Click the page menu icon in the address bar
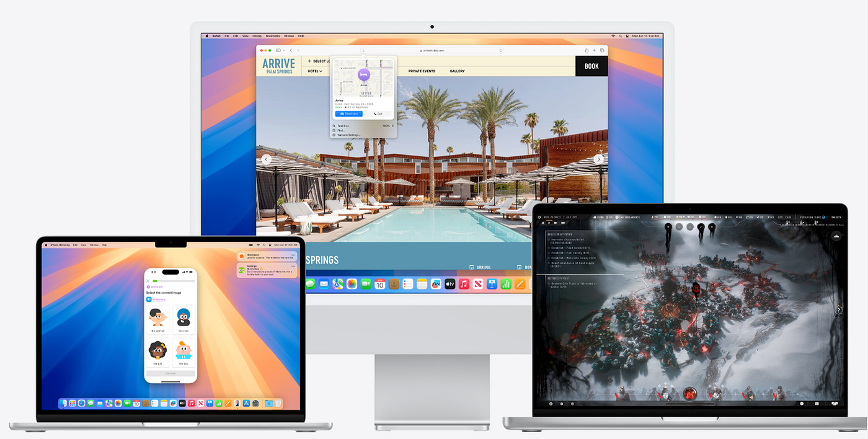 pos(363,50)
